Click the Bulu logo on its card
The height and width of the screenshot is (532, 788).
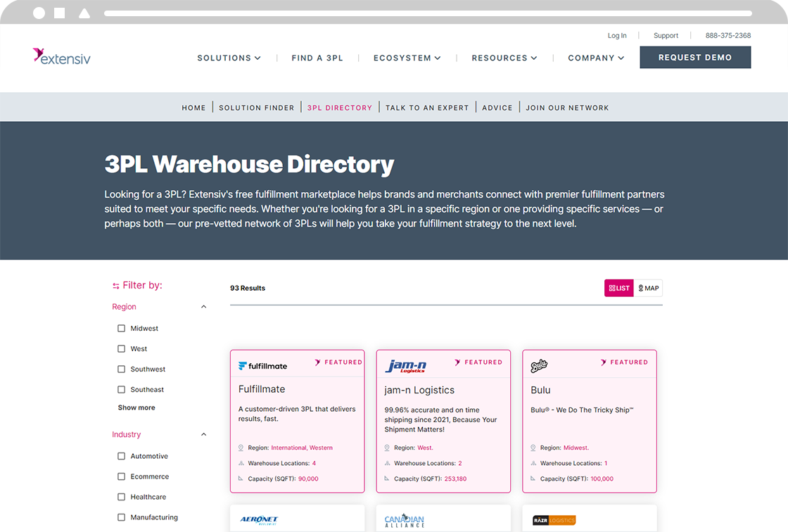coord(539,365)
